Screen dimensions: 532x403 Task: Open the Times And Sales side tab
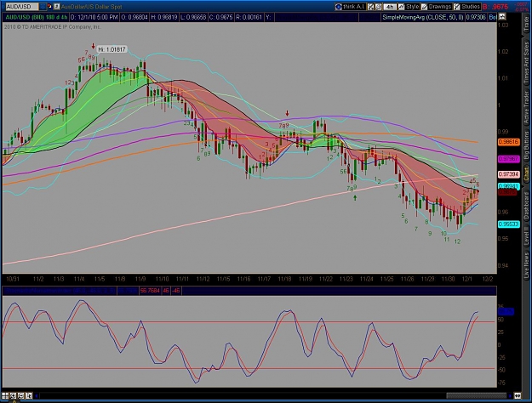point(527,64)
